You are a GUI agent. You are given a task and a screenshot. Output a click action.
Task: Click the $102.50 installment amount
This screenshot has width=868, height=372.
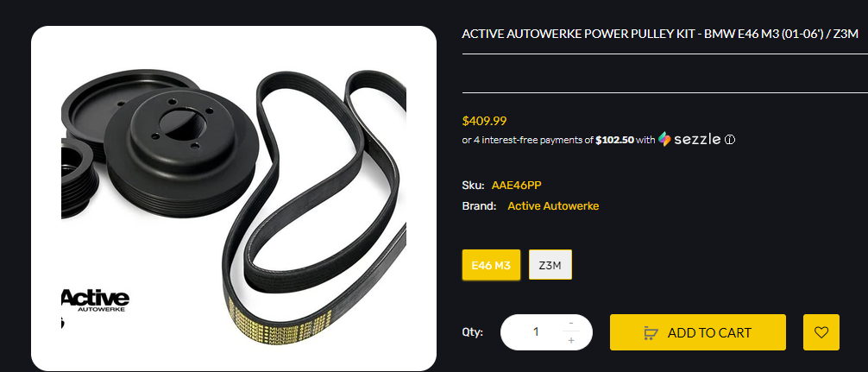coord(614,140)
